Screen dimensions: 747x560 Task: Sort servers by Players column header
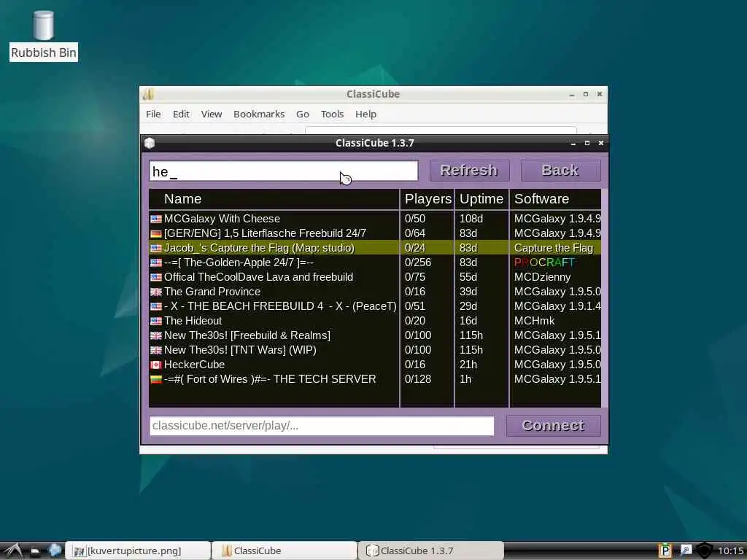click(x=427, y=199)
